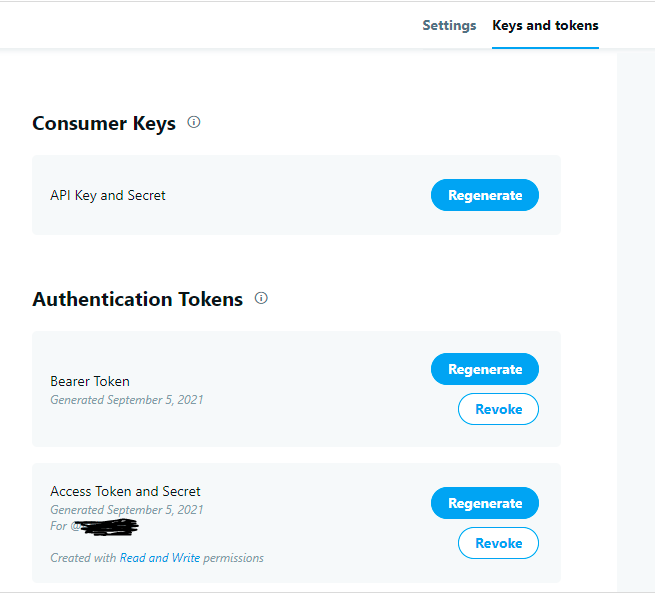Regenerate the Access Token and Secret

pos(485,503)
